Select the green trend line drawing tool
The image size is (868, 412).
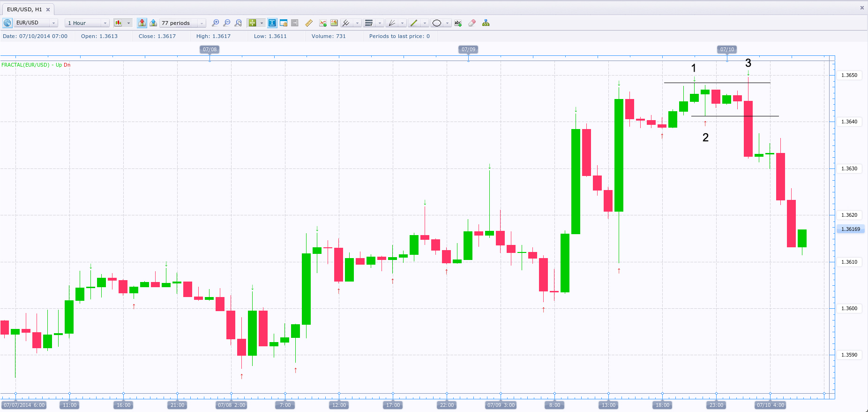(x=414, y=23)
